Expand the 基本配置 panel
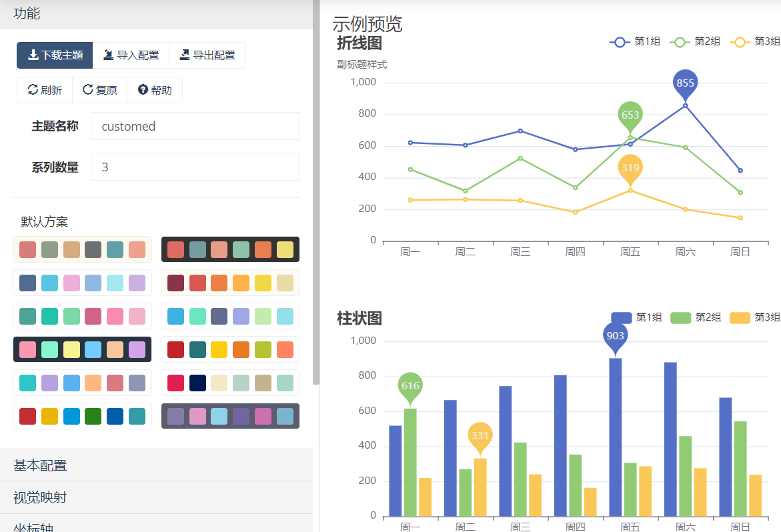The image size is (781, 532). [x=156, y=465]
